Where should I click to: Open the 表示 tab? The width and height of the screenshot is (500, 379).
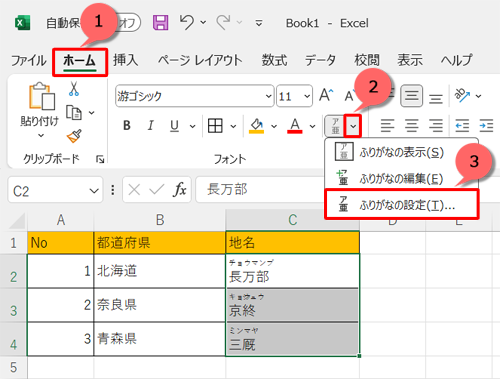(x=410, y=60)
